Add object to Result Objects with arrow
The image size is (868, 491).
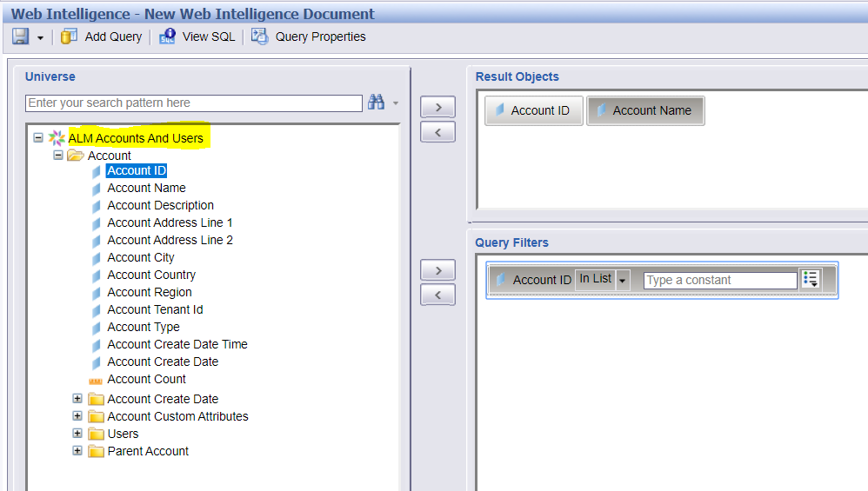437,107
